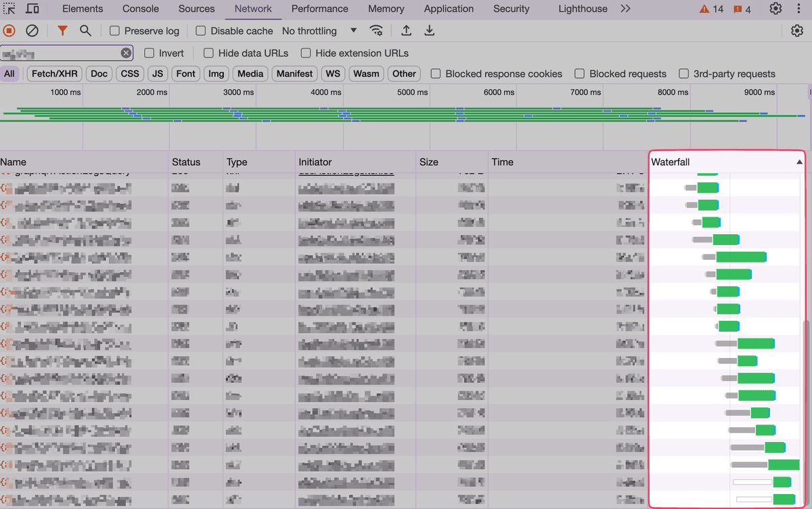The height and width of the screenshot is (509, 812).
Task: Clear the network log
Action: point(32,30)
